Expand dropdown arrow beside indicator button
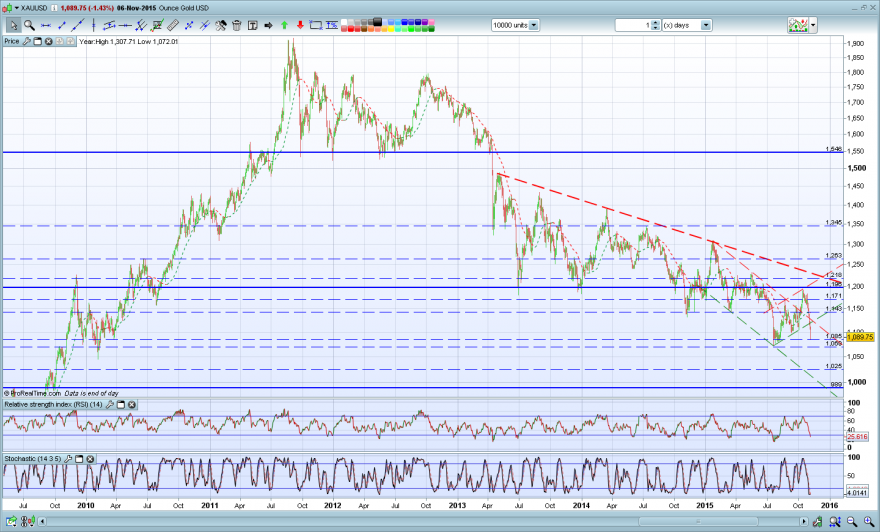The image size is (880, 532). [x=813, y=25]
